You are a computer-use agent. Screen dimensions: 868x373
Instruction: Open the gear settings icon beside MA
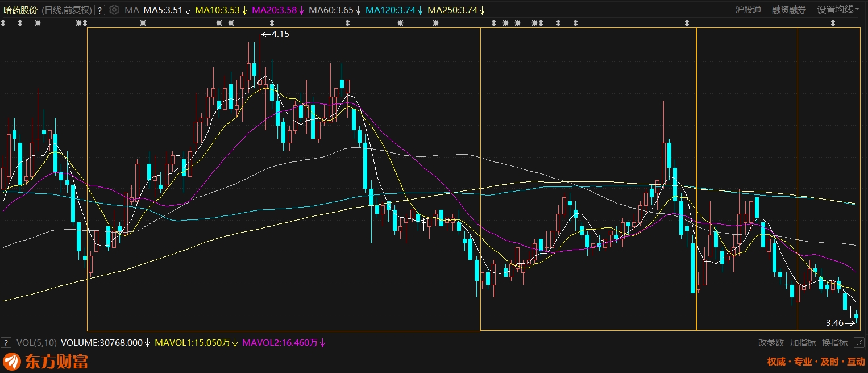tap(114, 10)
